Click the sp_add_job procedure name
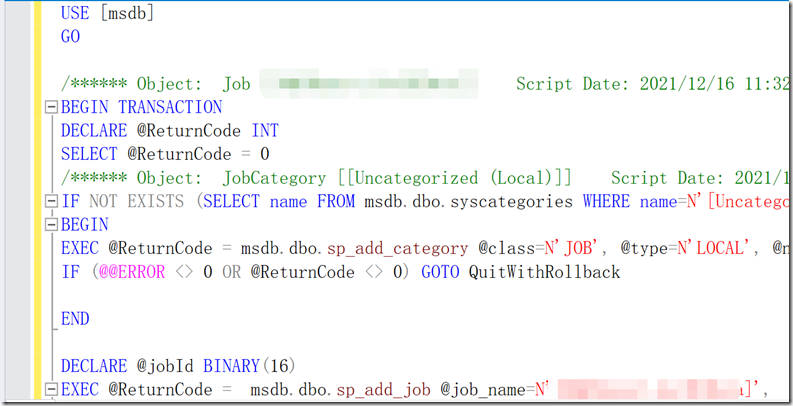 tap(383, 390)
